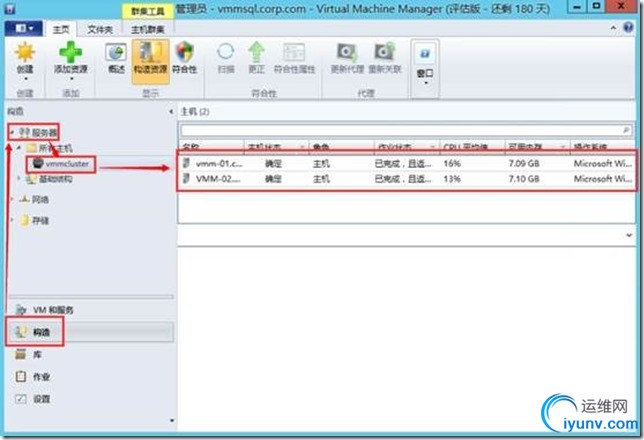This screenshot has height=440, width=644.
Task: Select the highlighted 构造资源 ribbon button
Action: coord(150,61)
